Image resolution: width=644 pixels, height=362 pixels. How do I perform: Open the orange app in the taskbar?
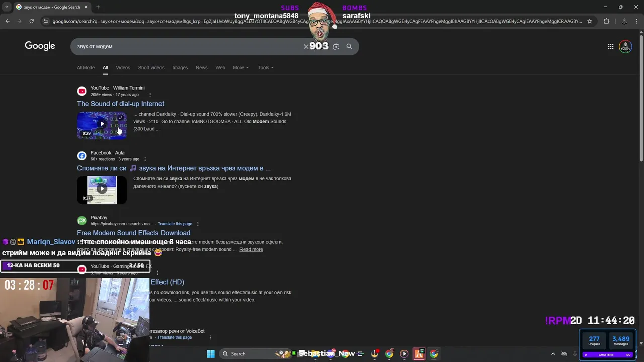coord(419,354)
